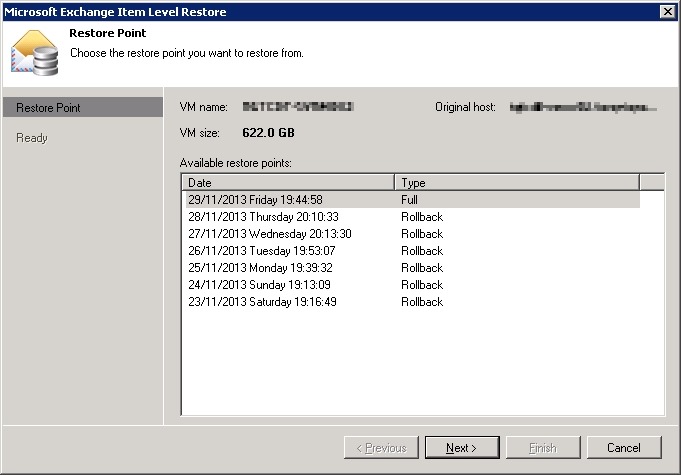The width and height of the screenshot is (681, 475).
Task: Click the 622.0 GB VM size value
Action: (x=268, y=132)
